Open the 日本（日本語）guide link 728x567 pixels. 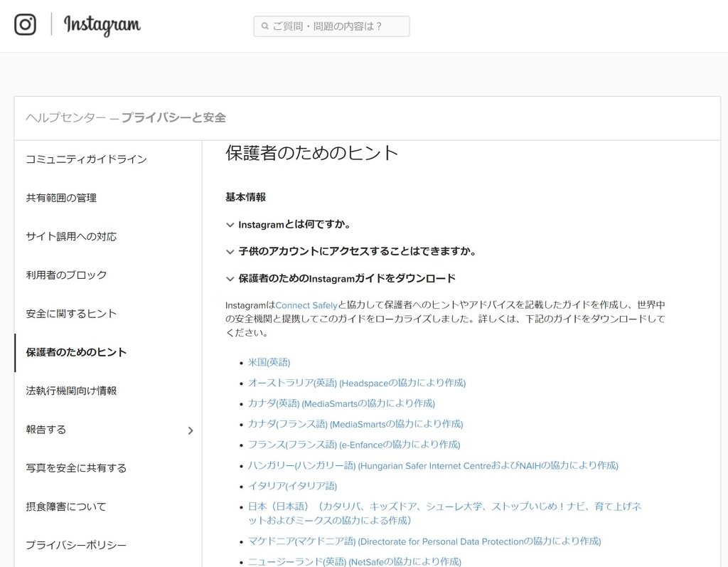pyautogui.click(x=320, y=506)
